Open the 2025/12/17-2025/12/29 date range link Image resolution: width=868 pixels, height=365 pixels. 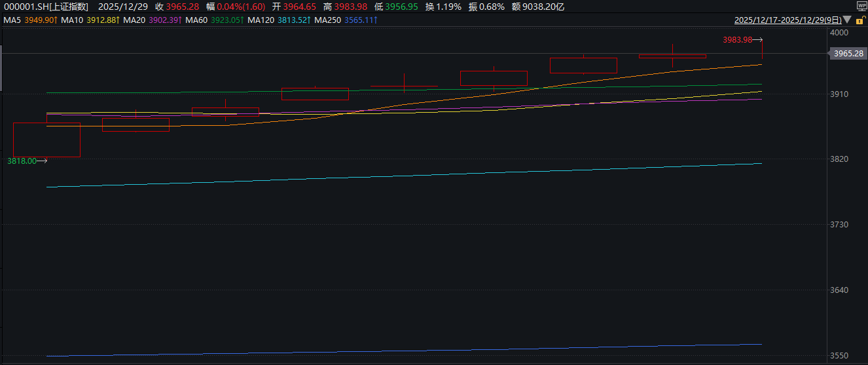[789, 20]
